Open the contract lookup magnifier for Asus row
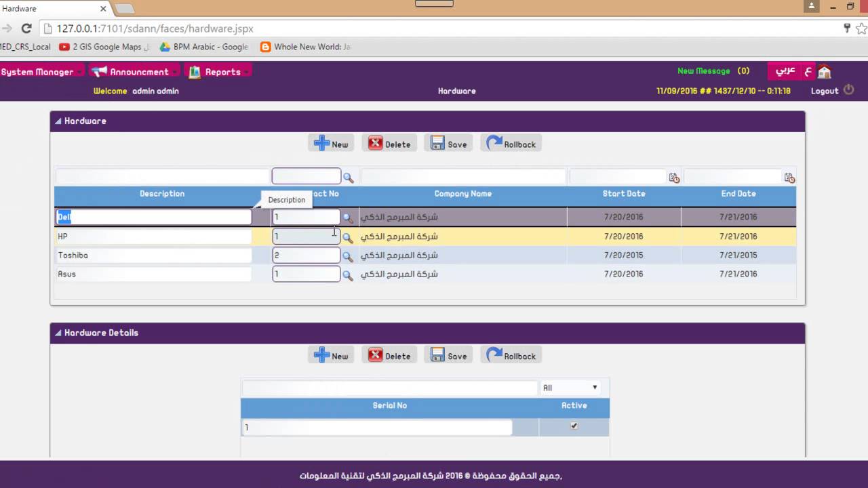This screenshot has height=488, width=868. (347, 276)
